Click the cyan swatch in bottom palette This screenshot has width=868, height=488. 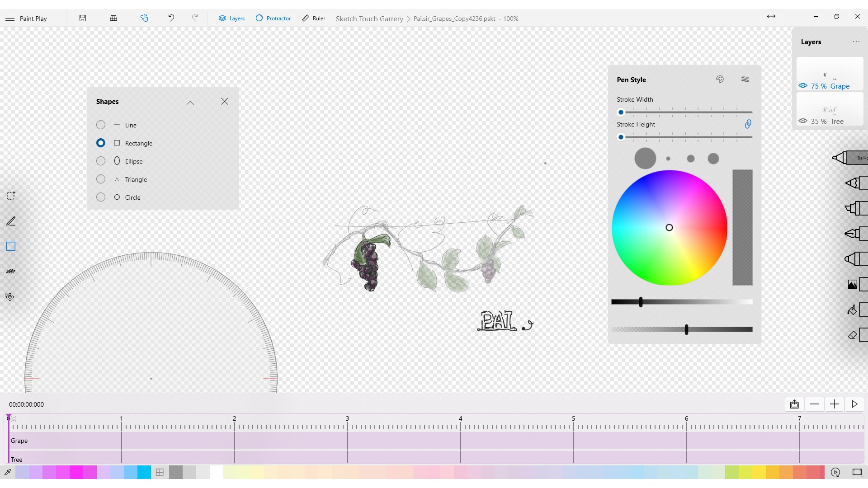(144, 473)
